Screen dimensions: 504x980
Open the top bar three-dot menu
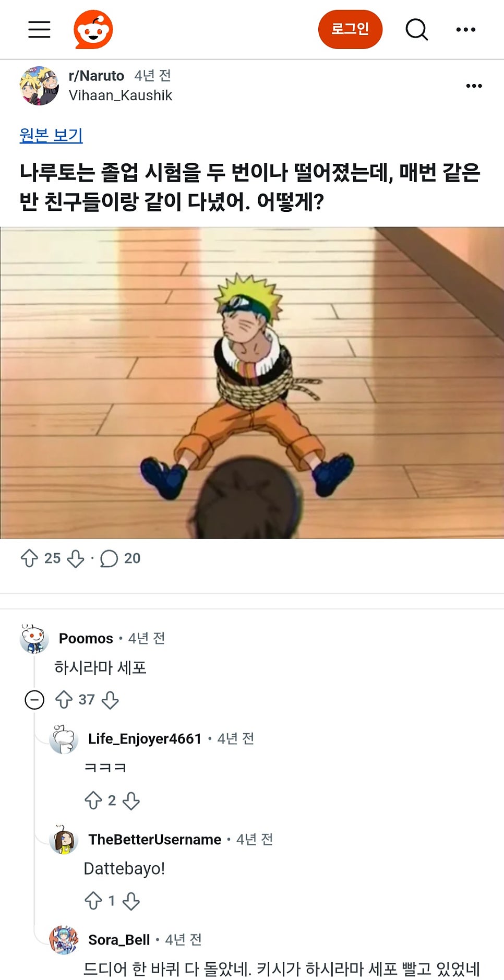[465, 30]
